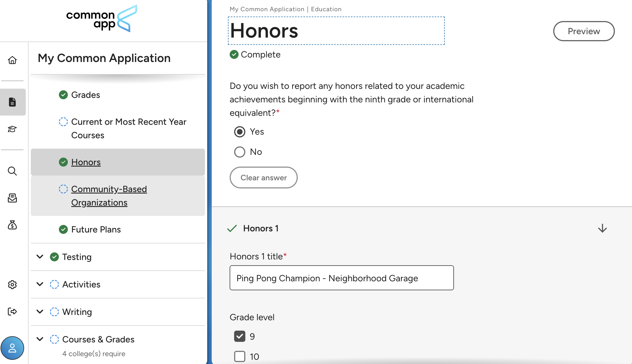This screenshot has width=632, height=364.
Task: Open the graduation cap college icon
Action: pyautogui.click(x=12, y=129)
